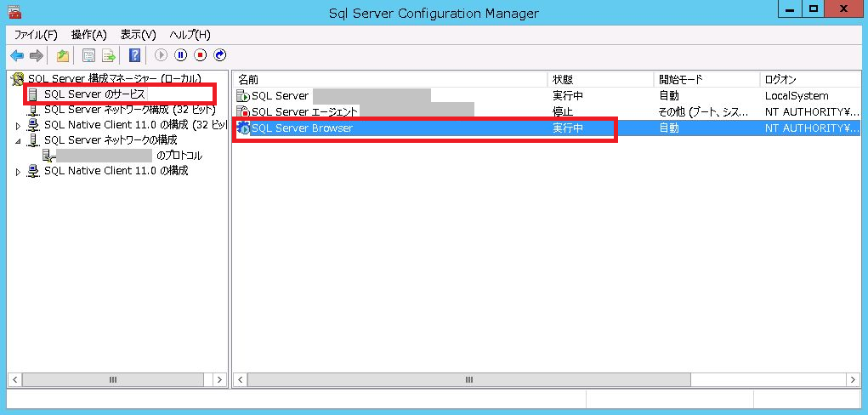Open the ヘルプ(H) menu

pos(190,35)
